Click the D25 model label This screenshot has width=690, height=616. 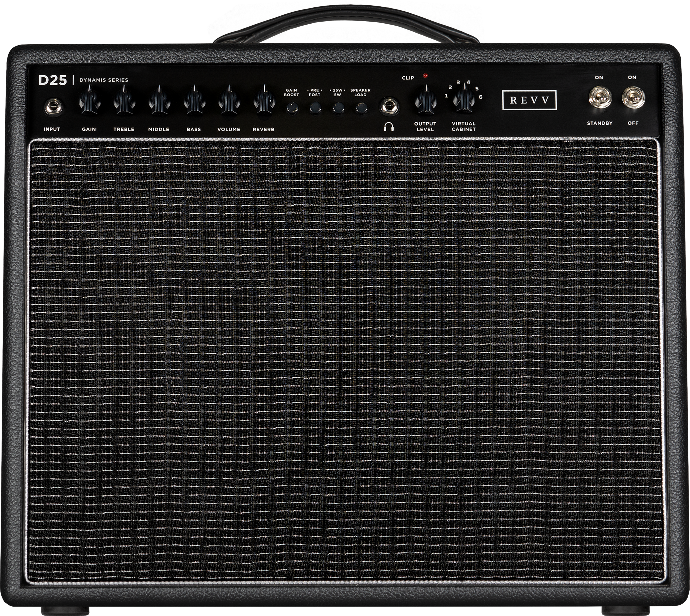point(53,80)
